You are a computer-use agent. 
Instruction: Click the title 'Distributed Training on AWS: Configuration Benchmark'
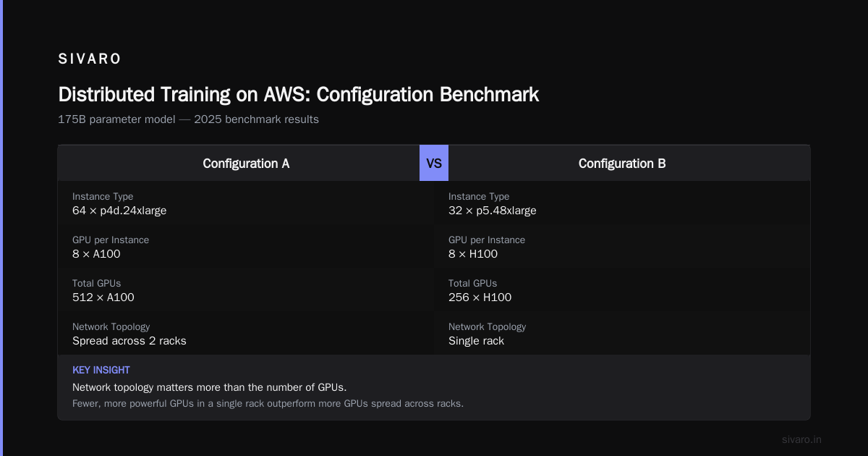pos(298,95)
